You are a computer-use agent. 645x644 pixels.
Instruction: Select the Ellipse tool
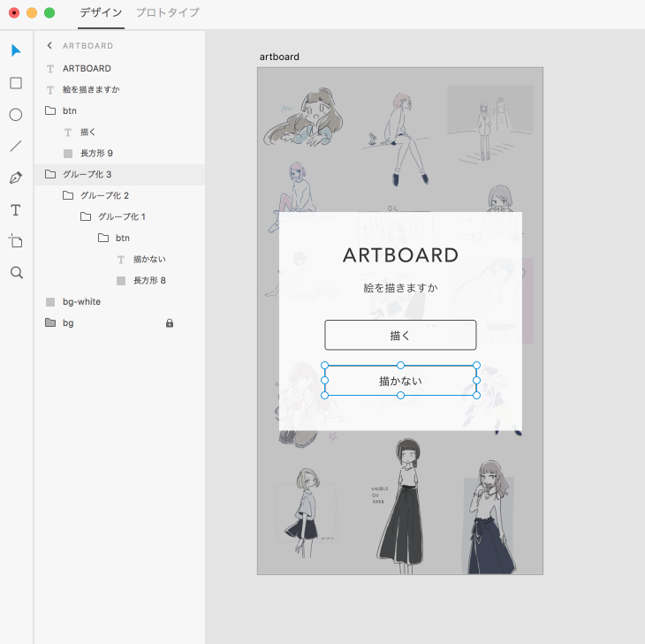coord(16,115)
